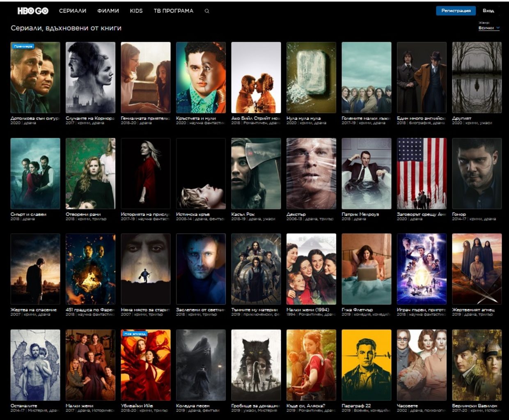Click the Параграф 22 yellow poster
The width and height of the screenshot is (509, 420).
[366, 365]
